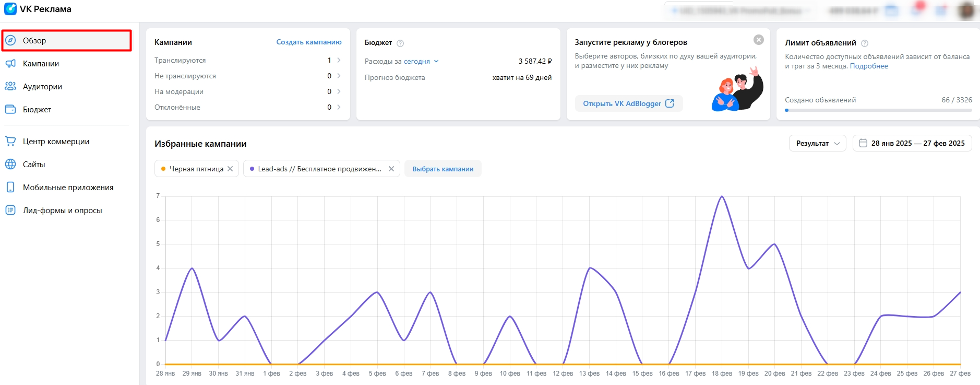Dismiss the Запустите рекламу у блогеров banner
The height and width of the screenshot is (385, 980).
pyautogui.click(x=759, y=40)
